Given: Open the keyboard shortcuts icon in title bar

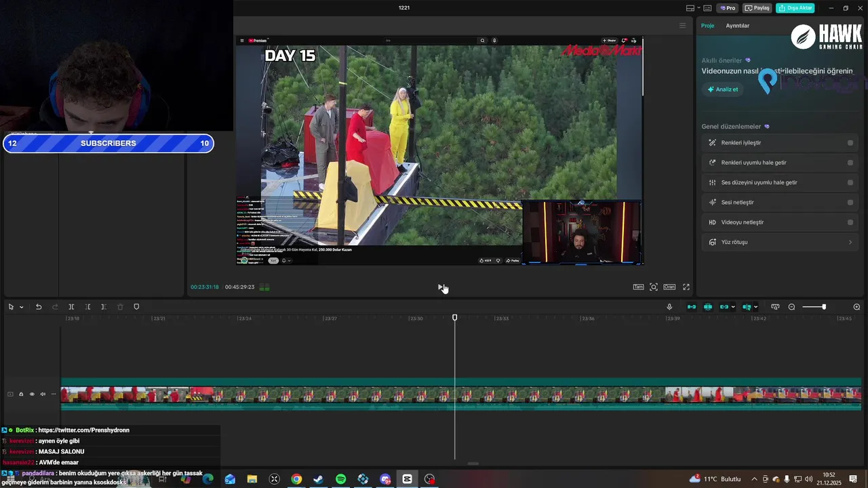Looking at the screenshot, I should click(x=707, y=8).
